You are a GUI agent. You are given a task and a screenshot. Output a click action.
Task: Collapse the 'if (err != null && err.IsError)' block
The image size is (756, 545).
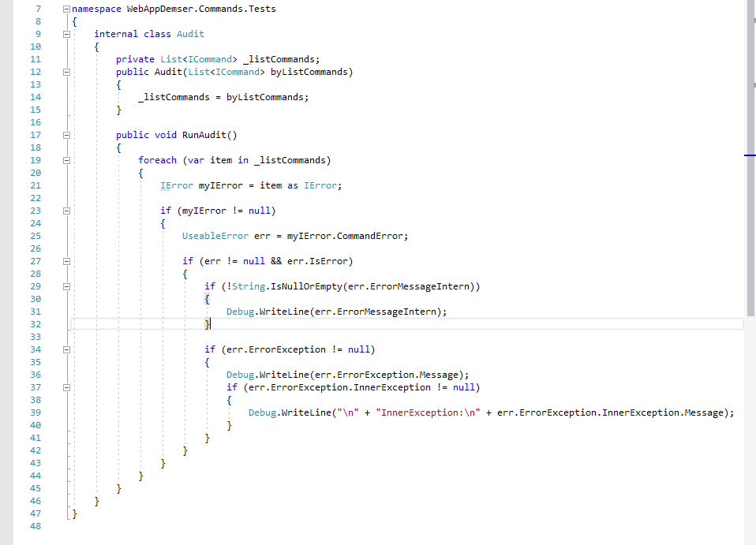point(66,261)
